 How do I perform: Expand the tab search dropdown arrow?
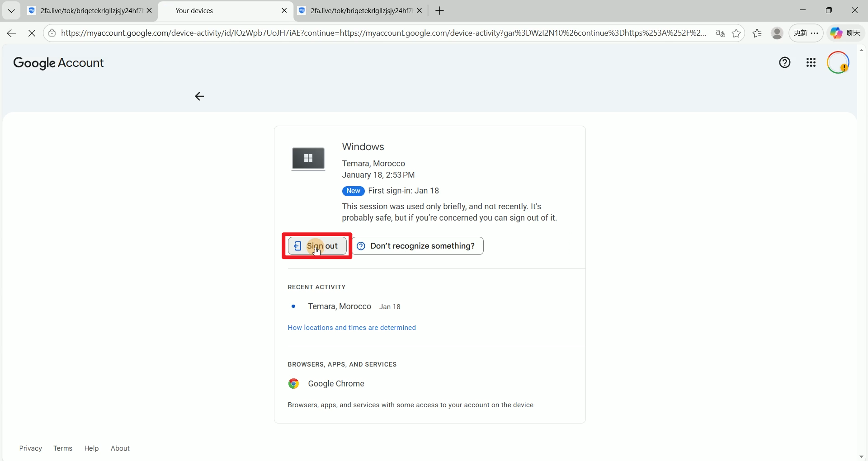(x=11, y=10)
